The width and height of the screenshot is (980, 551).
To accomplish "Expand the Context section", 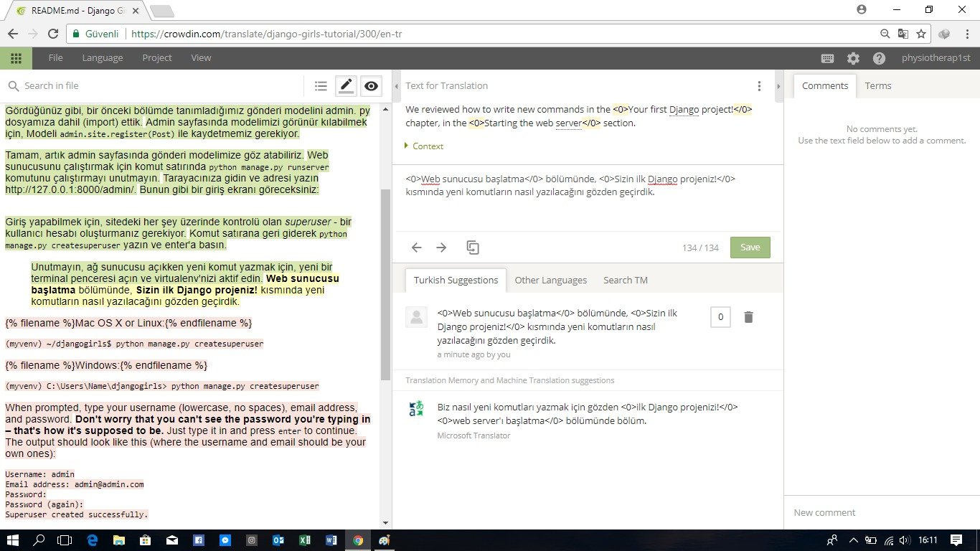I will click(x=424, y=146).
